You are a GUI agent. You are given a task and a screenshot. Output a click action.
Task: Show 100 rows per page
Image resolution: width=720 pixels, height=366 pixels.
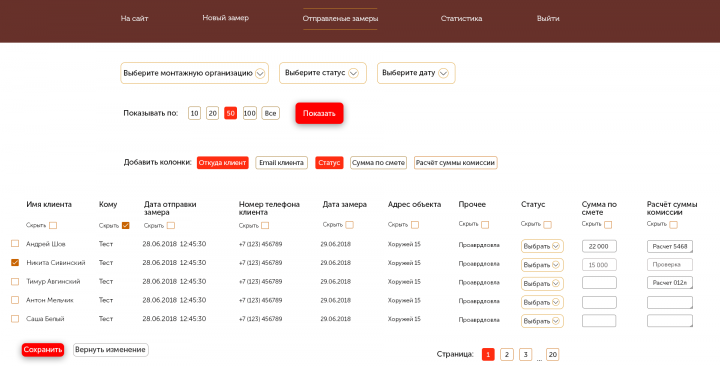click(249, 113)
